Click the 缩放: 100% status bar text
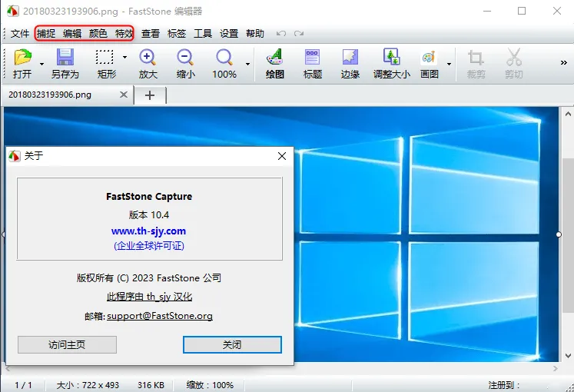Image resolution: width=574 pixels, height=392 pixels. pyautogui.click(x=210, y=385)
